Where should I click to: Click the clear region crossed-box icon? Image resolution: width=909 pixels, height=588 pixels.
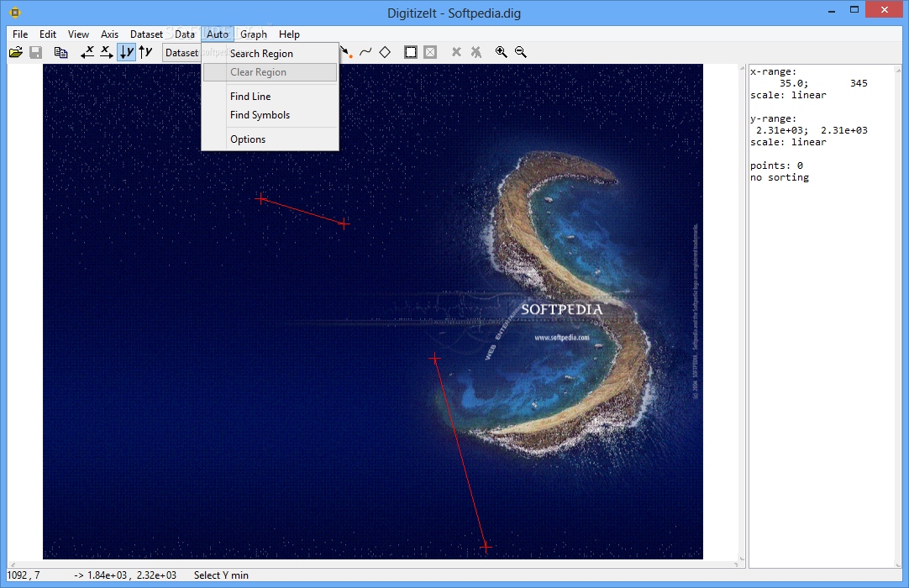[430, 52]
